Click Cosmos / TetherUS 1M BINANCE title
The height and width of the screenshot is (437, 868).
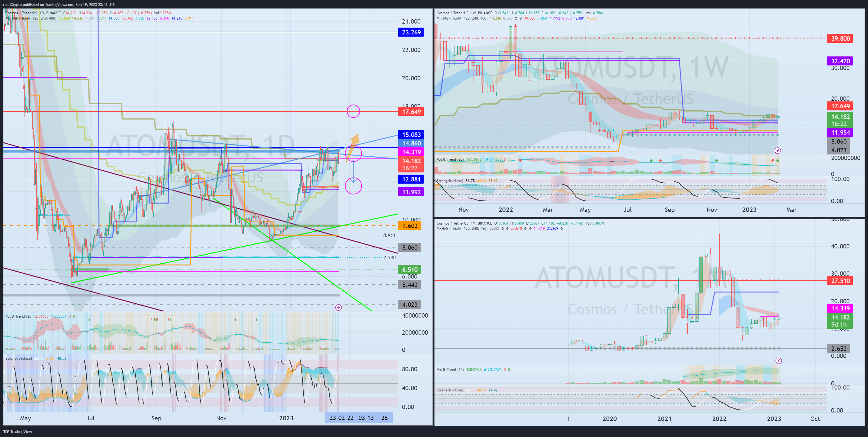(x=464, y=223)
